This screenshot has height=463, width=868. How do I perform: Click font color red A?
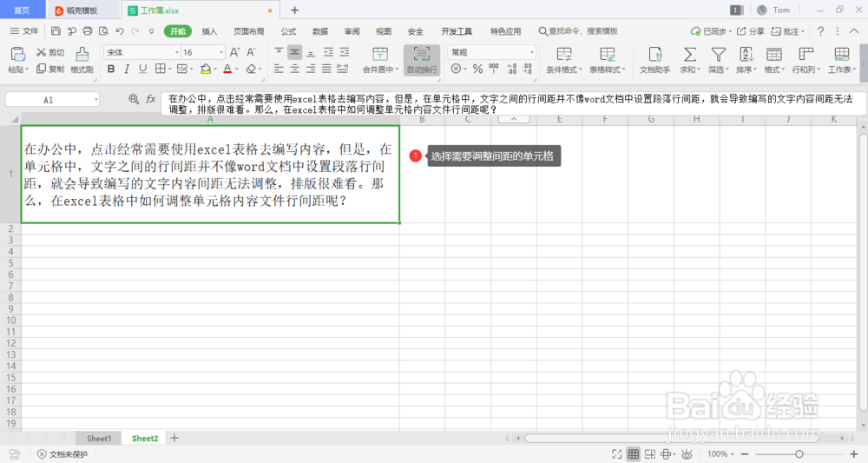tap(227, 69)
